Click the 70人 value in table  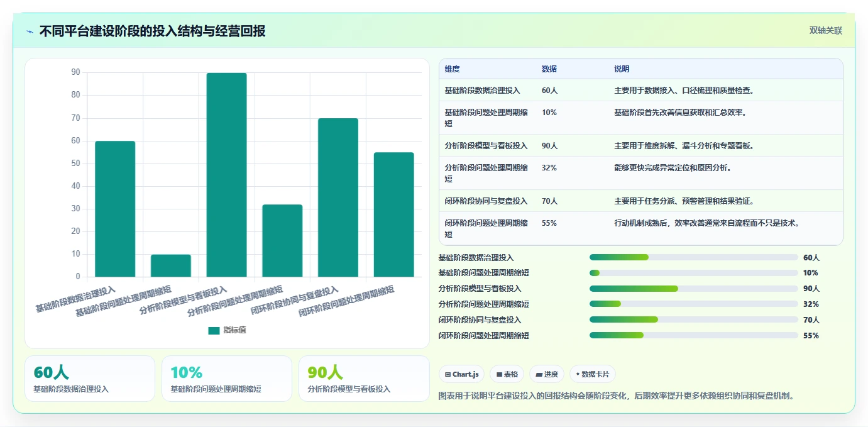[x=549, y=201]
